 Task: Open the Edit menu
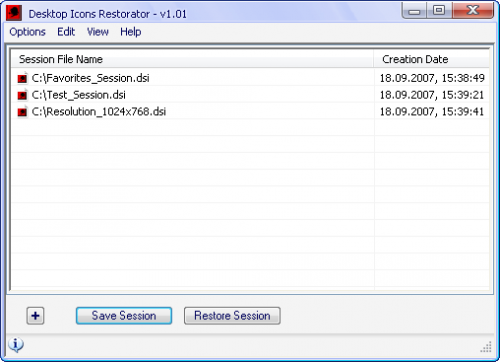[66, 32]
